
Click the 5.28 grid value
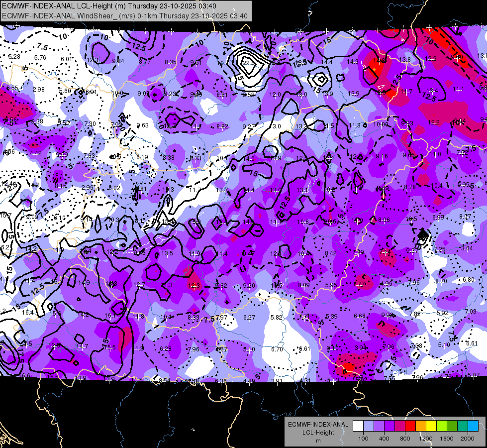click(14, 57)
